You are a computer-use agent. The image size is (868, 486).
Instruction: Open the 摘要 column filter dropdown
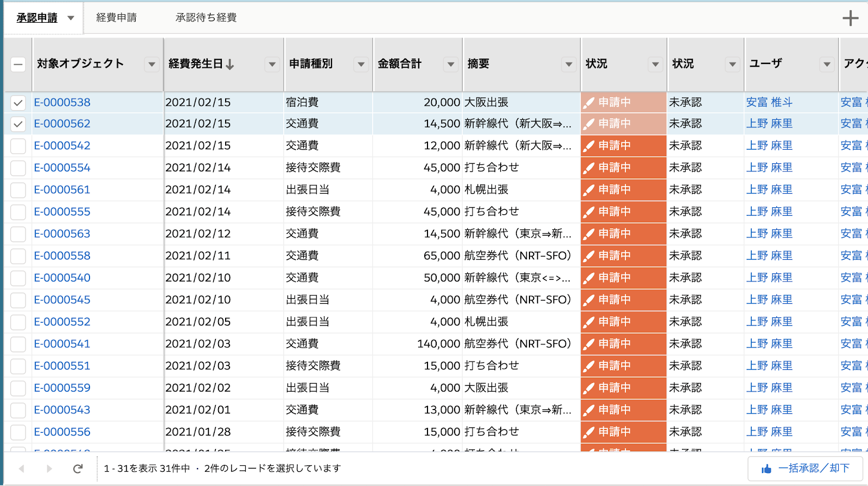[569, 65]
